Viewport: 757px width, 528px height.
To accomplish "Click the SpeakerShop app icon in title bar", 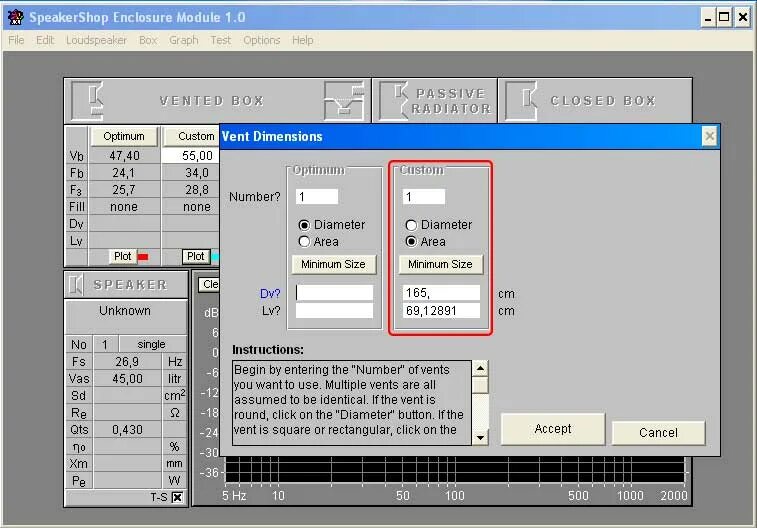I will [15, 17].
